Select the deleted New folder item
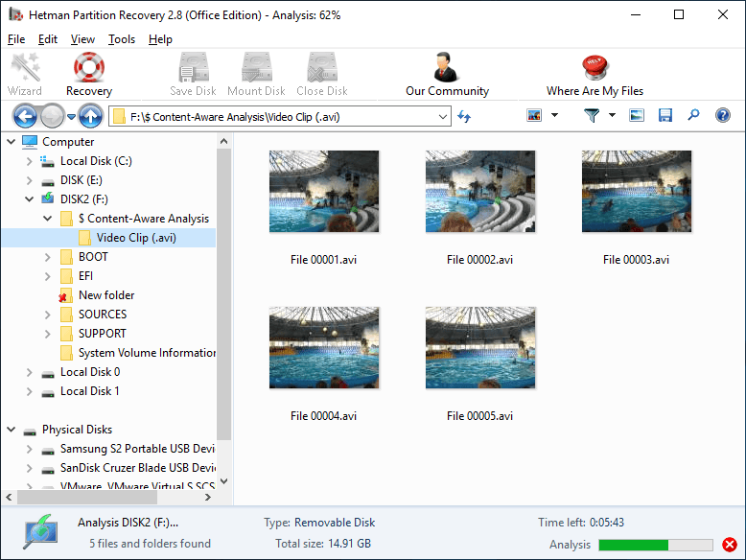Image resolution: width=746 pixels, height=560 pixels. point(106,295)
